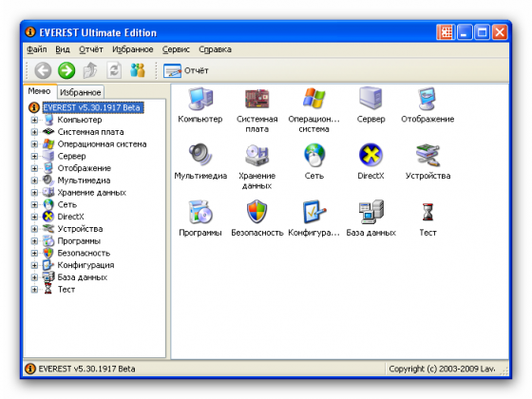This screenshot has width=532, height=399.
Task: Open the Файл menu
Action: (37, 49)
